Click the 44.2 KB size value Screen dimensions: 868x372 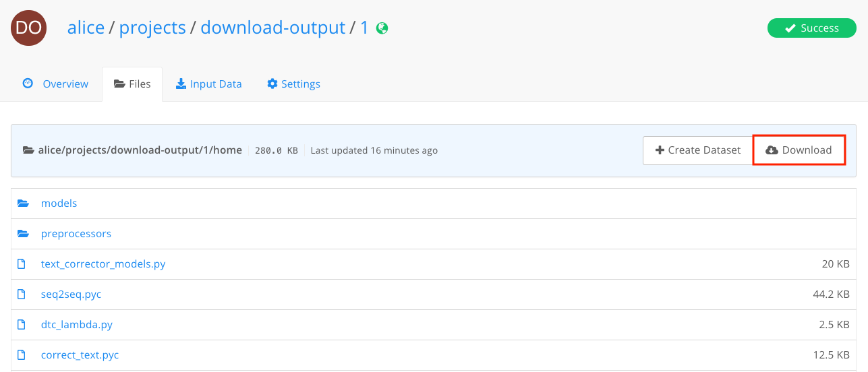(x=832, y=294)
